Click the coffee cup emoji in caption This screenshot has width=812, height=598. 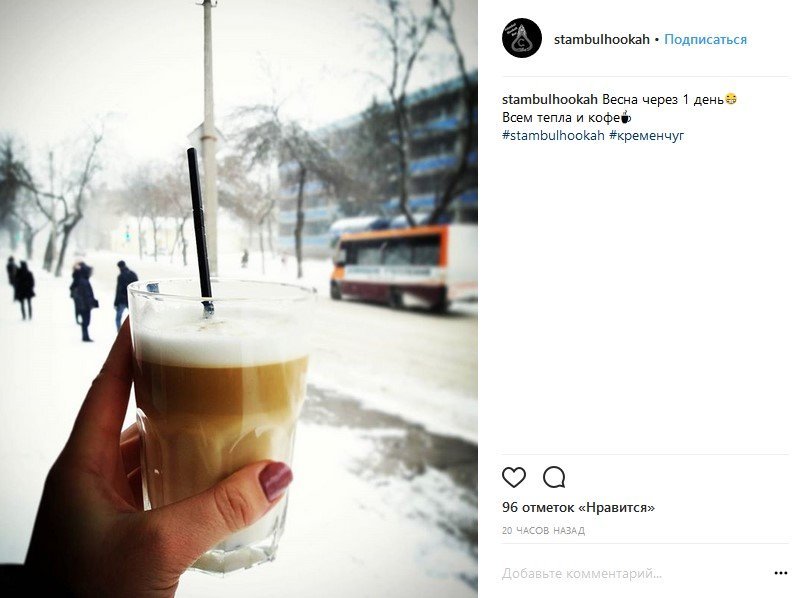(x=626, y=117)
